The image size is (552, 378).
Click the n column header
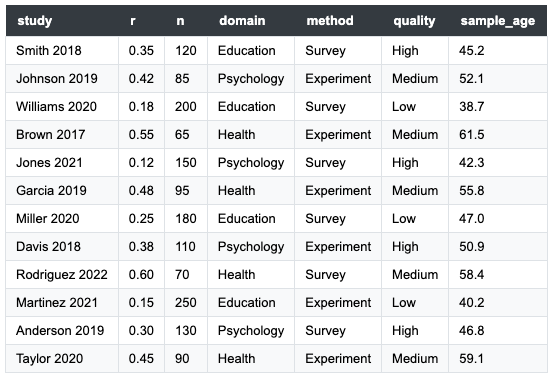pyautogui.click(x=186, y=21)
